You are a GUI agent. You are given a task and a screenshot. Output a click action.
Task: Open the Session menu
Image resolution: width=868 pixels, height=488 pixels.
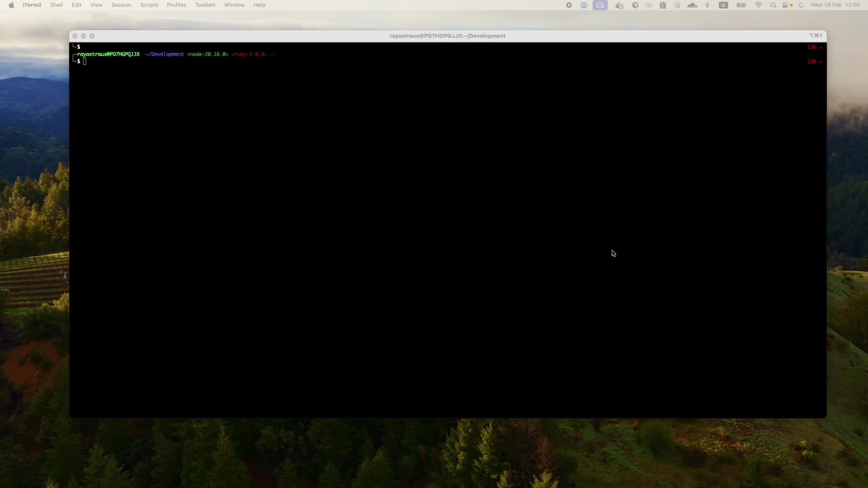click(x=121, y=5)
